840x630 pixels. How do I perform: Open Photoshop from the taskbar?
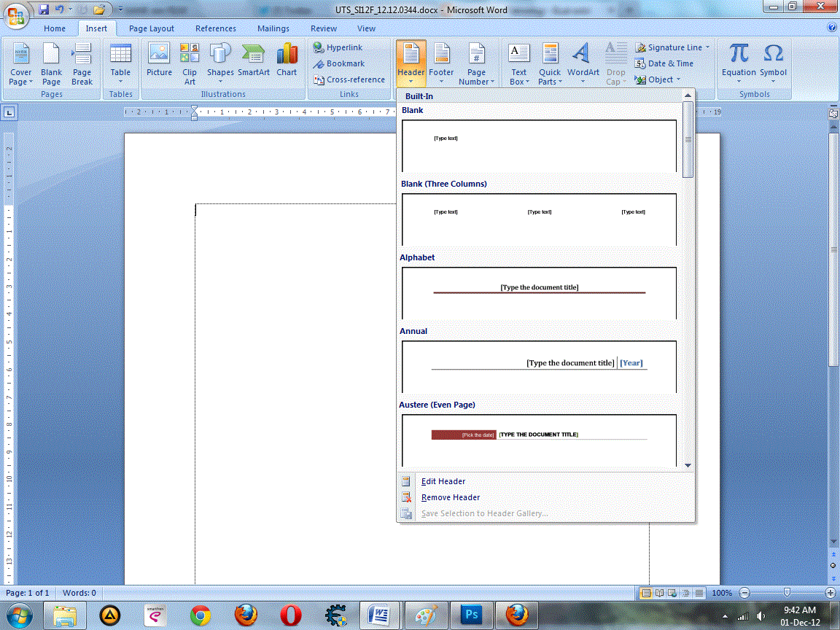click(x=472, y=615)
